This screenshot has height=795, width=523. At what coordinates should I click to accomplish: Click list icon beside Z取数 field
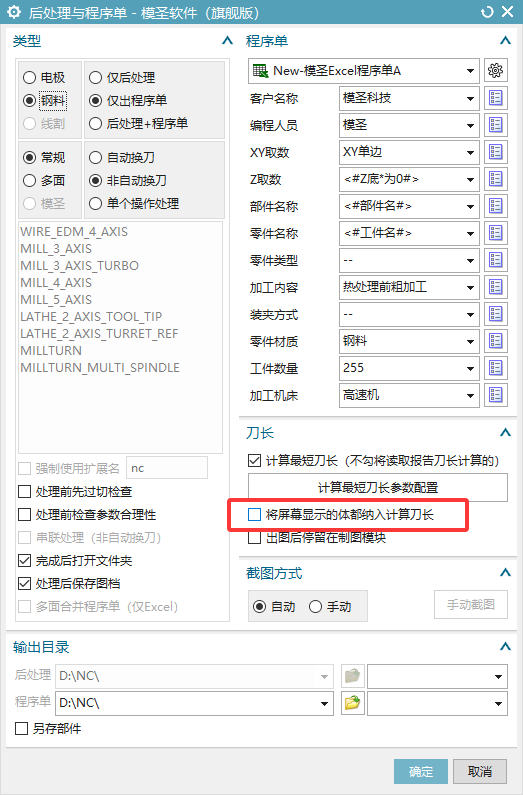pos(496,179)
